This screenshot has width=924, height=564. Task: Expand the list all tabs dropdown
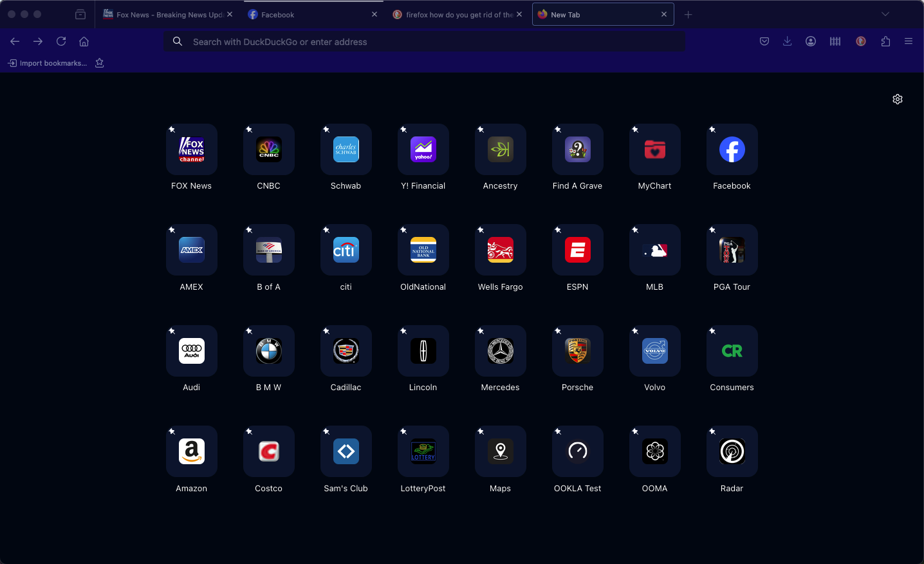pos(885,14)
